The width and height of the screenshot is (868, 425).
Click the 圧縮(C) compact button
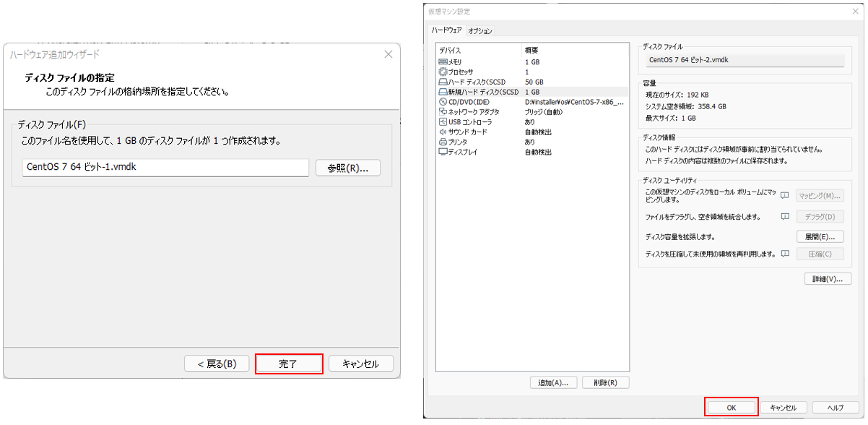pos(820,254)
